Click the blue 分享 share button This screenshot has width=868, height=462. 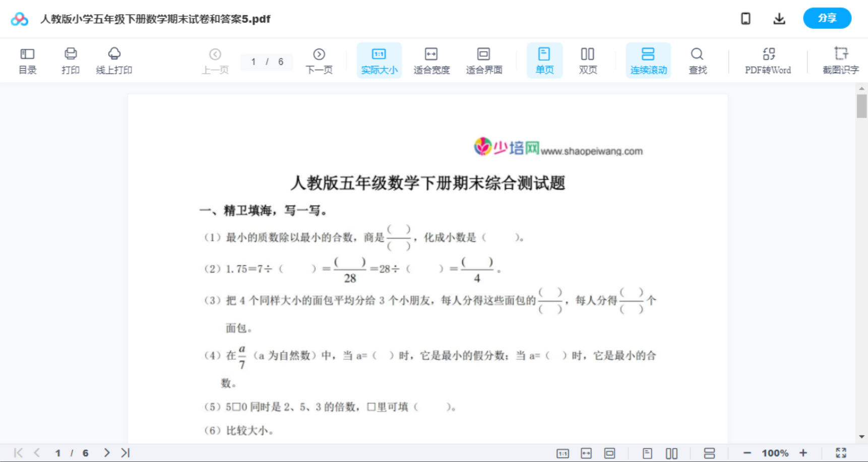pos(827,18)
